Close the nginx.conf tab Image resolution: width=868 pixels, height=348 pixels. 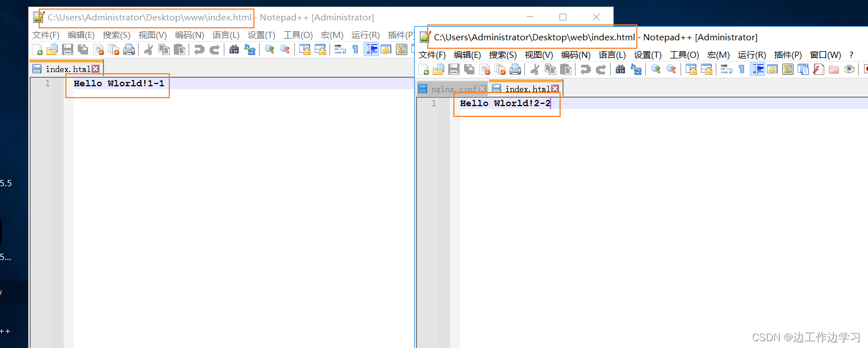(x=482, y=89)
